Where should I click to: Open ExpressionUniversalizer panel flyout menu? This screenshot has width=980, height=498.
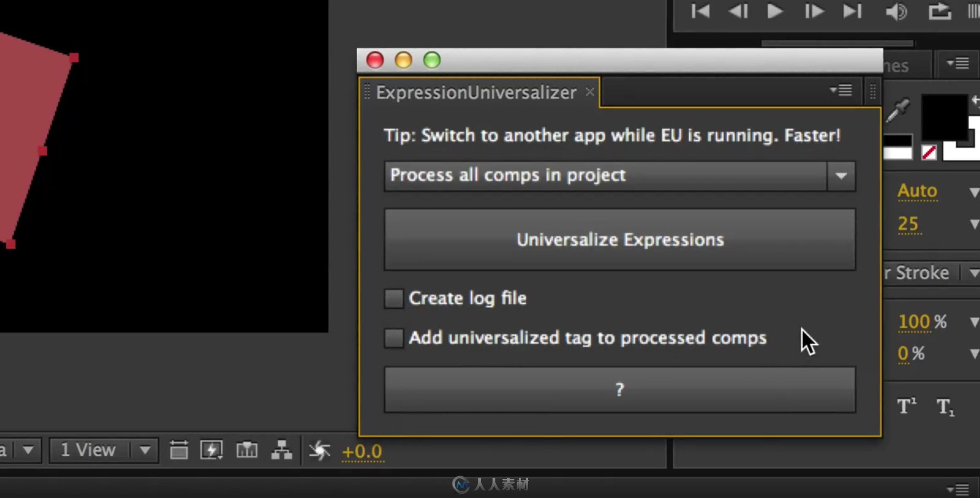[x=841, y=90]
